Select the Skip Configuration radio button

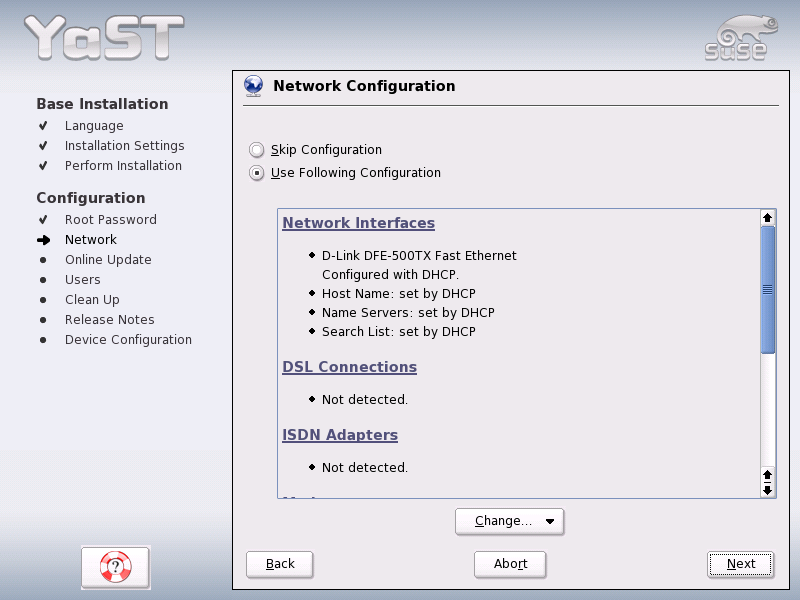(256, 149)
